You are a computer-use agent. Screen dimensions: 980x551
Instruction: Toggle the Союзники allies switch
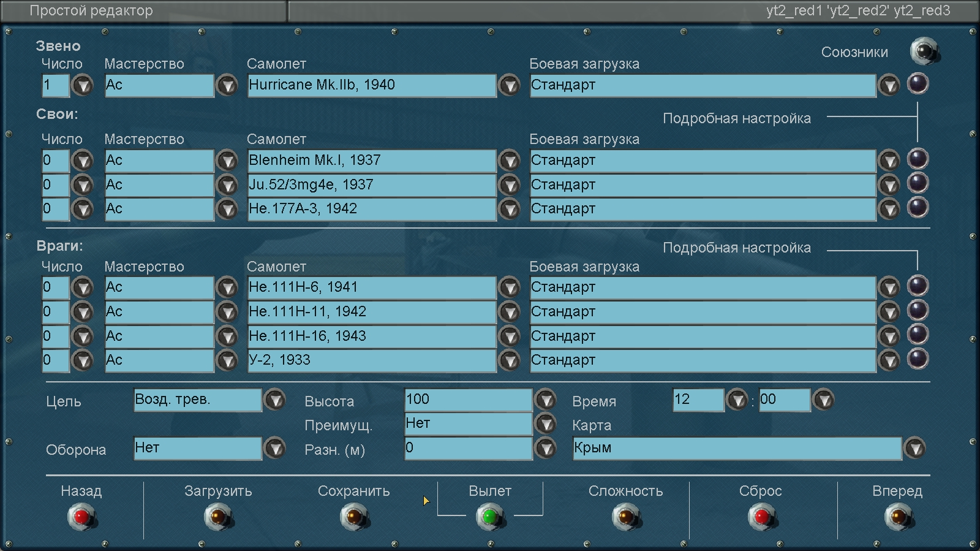(x=924, y=51)
